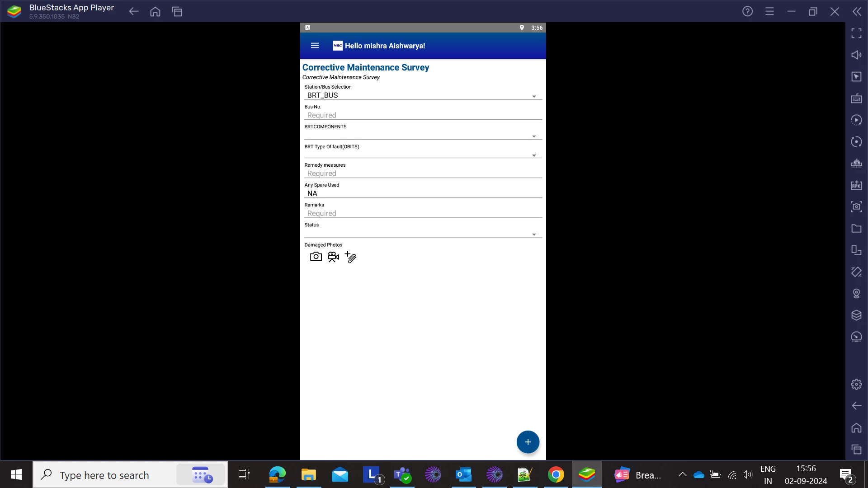Click the Bus No. input field

point(422,116)
